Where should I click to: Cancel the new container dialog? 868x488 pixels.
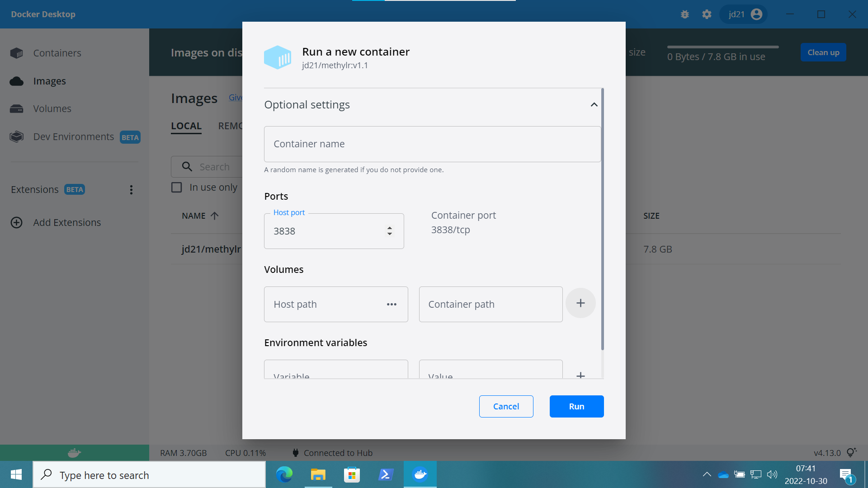click(x=506, y=406)
